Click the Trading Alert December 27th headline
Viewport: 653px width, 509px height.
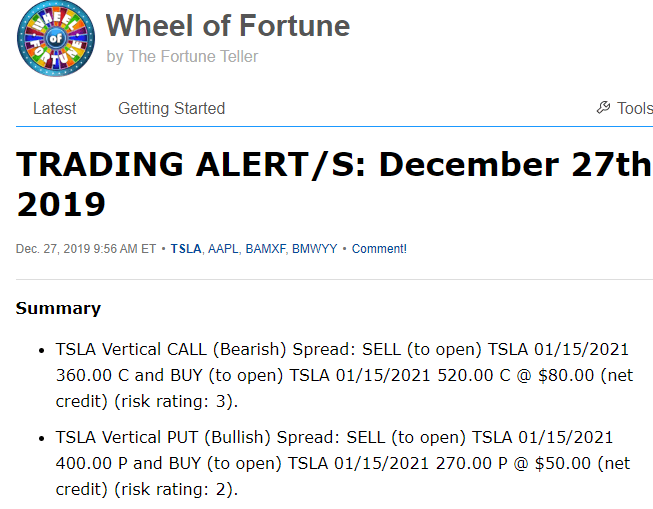click(334, 184)
